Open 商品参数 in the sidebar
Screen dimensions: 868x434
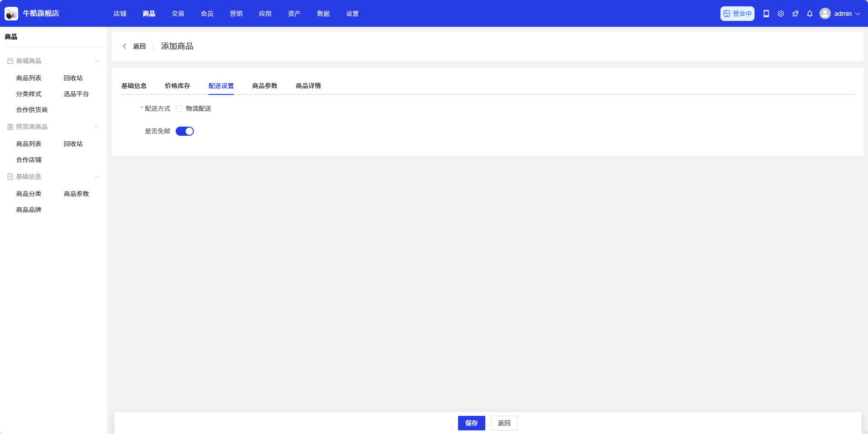pos(76,194)
